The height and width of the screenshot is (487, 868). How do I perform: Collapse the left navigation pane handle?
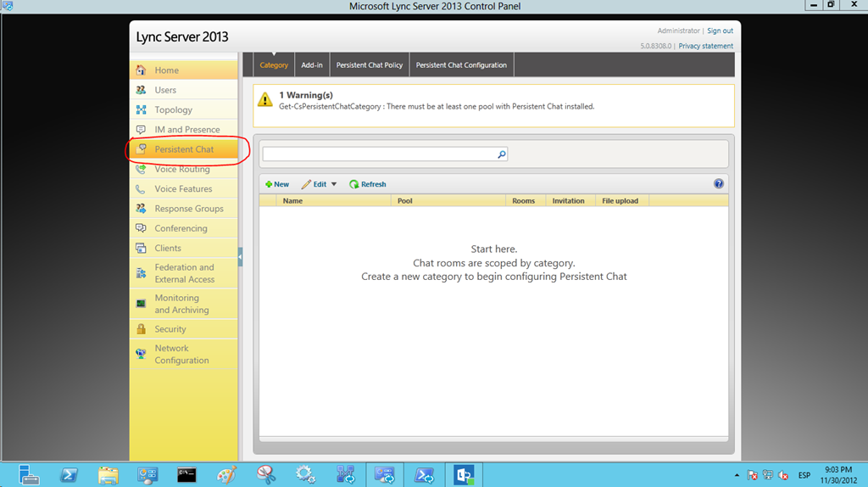click(241, 256)
